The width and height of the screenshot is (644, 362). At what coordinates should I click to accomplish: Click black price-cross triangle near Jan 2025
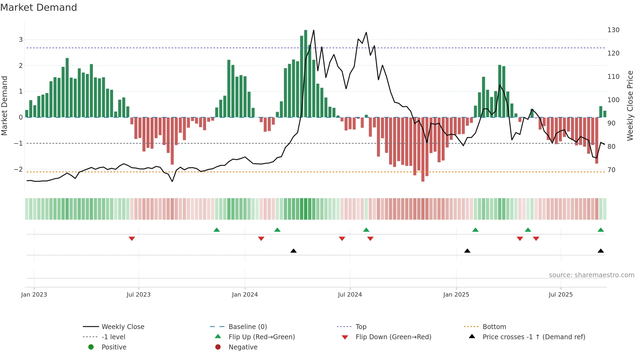pyautogui.click(x=467, y=251)
